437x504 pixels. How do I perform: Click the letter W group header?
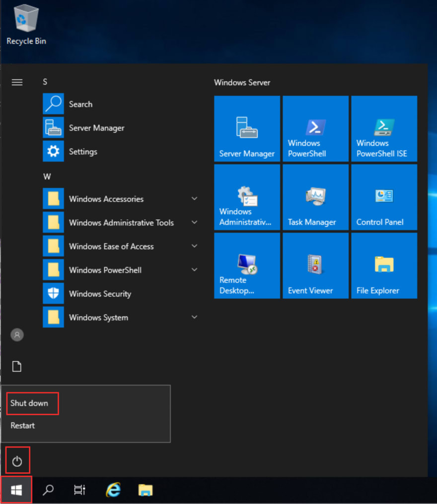point(47,177)
